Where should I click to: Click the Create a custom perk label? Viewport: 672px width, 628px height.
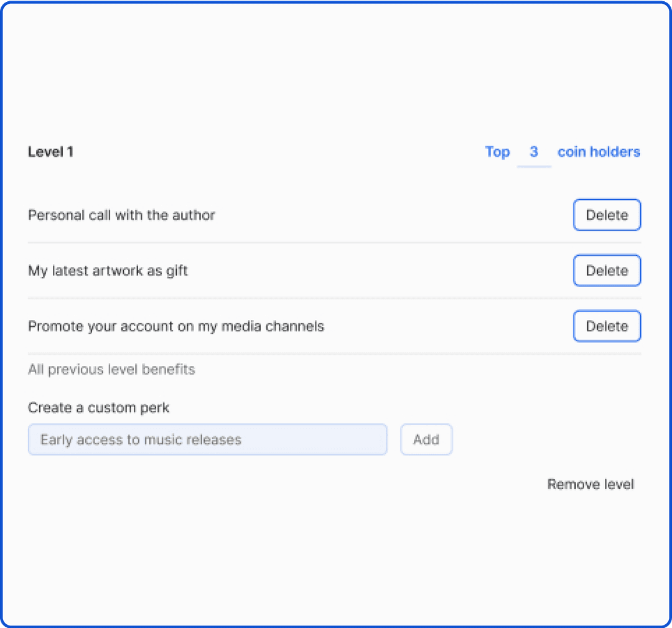tap(98, 408)
